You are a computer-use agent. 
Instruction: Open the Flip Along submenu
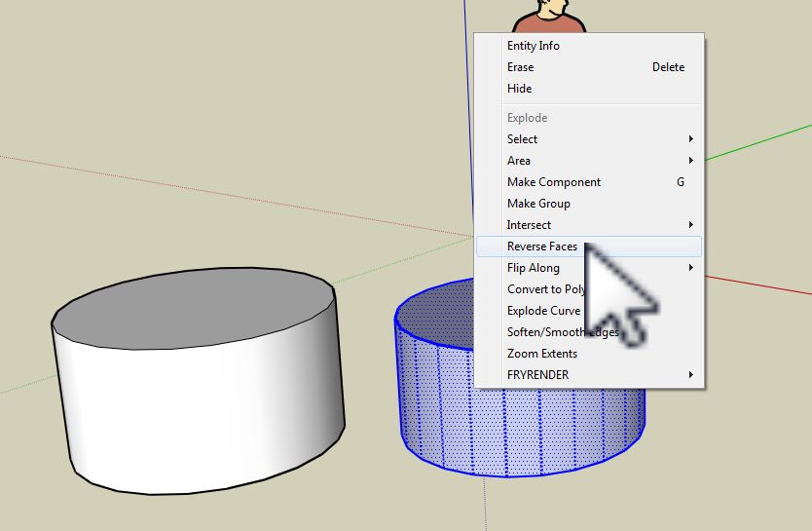pos(534,268)
